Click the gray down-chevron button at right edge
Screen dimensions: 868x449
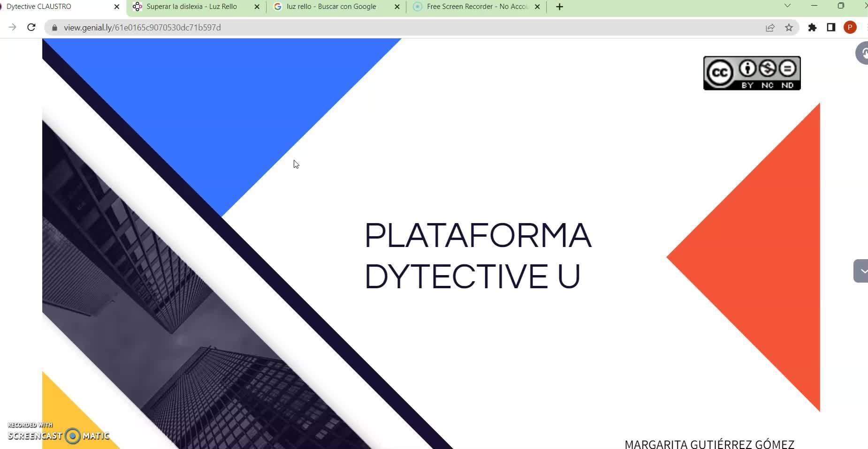pyautogui.click(x=861, y=271)
